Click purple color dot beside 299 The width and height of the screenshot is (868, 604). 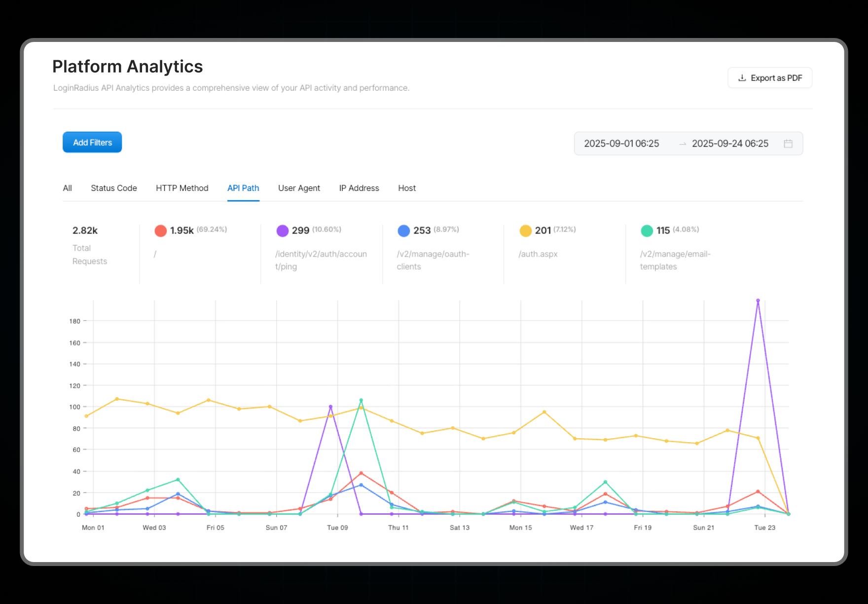pos(283,230)
